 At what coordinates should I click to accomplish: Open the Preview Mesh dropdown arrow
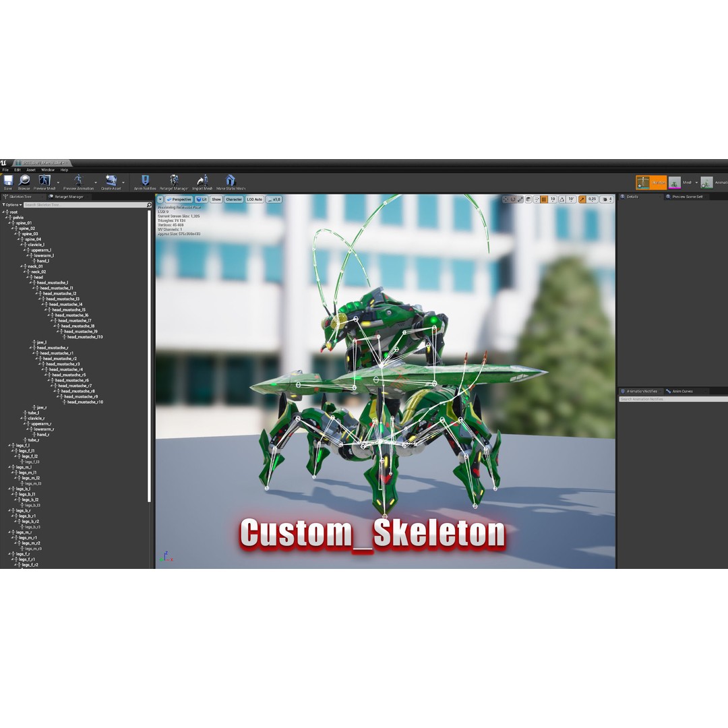pos(58,183)
